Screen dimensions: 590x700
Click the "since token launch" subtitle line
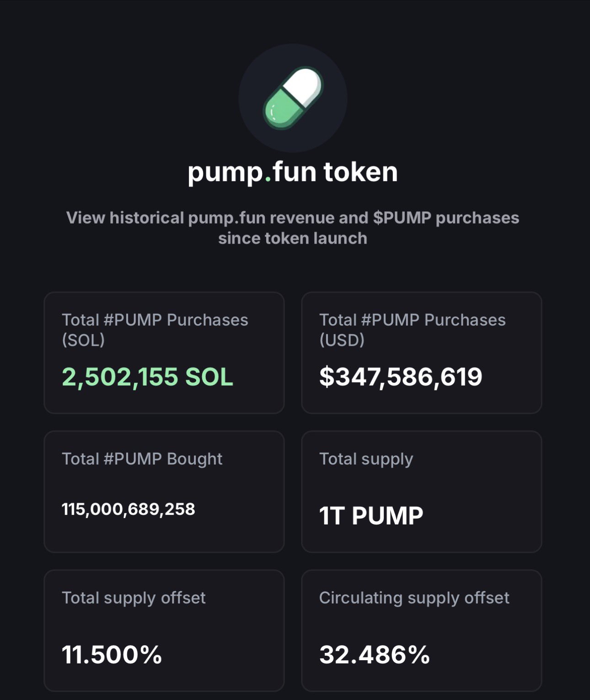[293, 238]
